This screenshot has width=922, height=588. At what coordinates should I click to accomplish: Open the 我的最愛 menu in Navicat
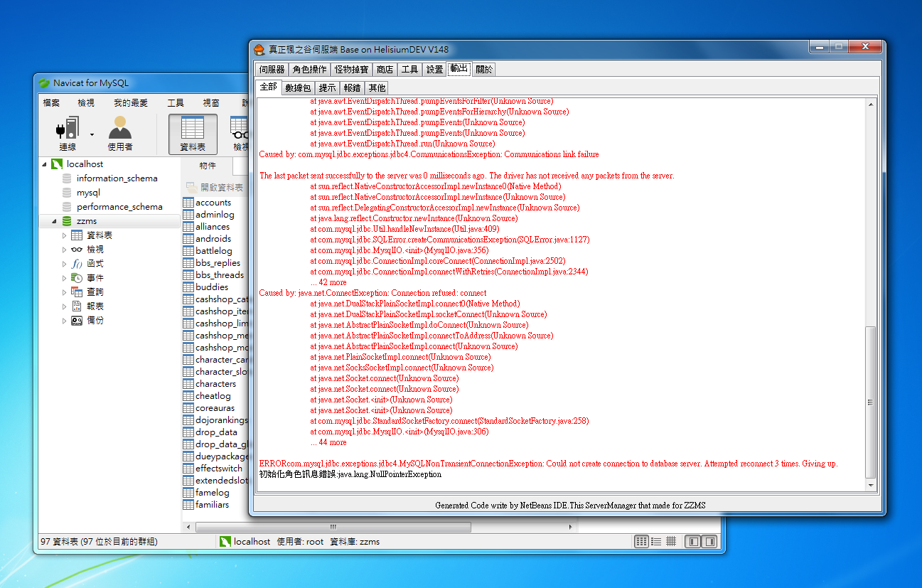(x=131, y=103)
